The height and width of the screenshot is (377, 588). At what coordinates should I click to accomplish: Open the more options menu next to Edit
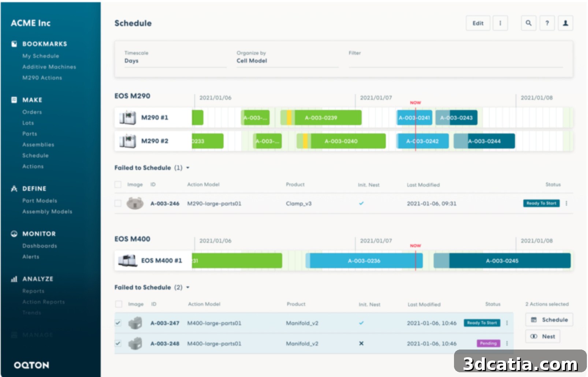point(500,23)
